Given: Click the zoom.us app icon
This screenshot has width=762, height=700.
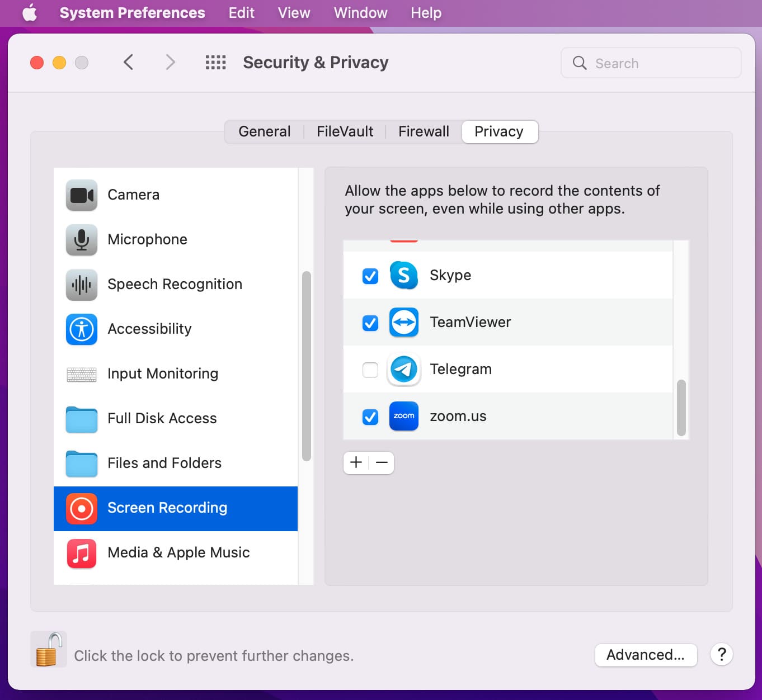Looking at the screenshot, I should [404, 416].
